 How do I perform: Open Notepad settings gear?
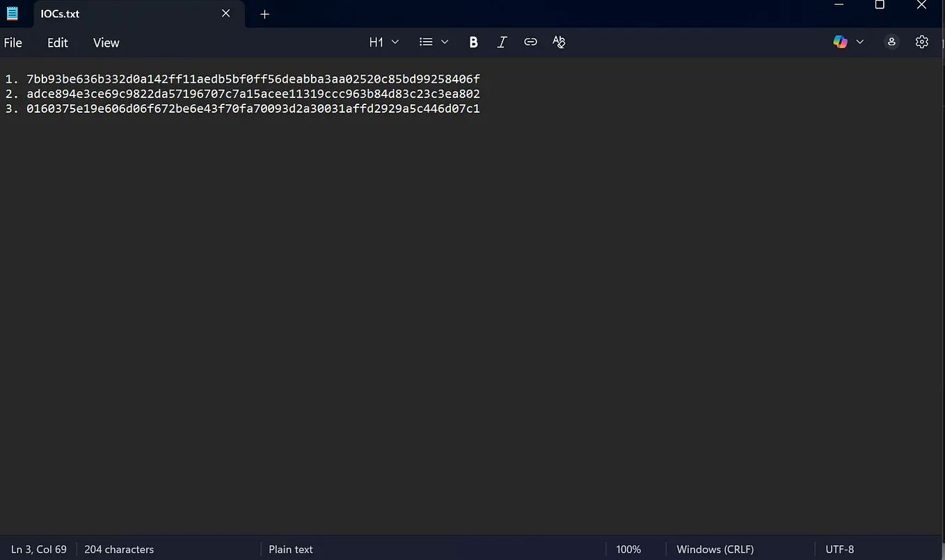point(922,42)
